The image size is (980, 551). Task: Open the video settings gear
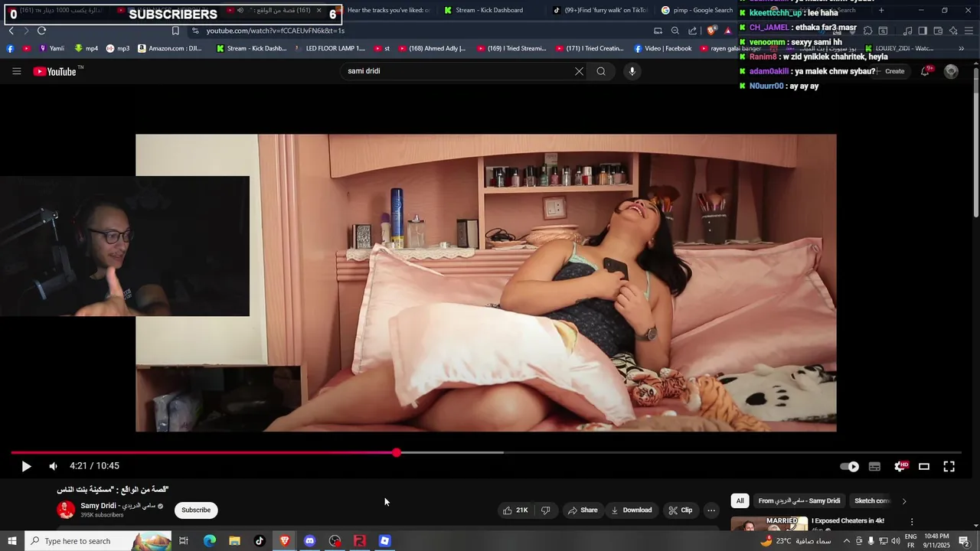click(x=900, y=466)
